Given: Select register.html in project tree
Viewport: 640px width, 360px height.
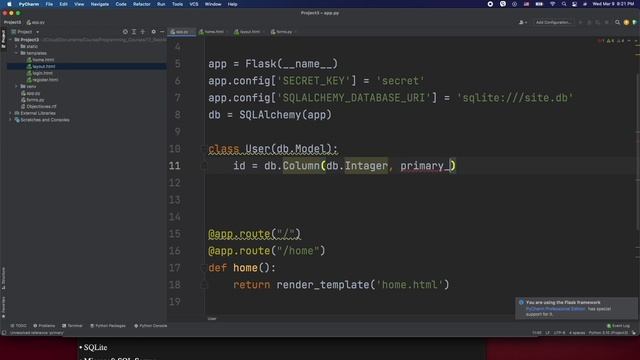Looking at the screenshot, I should [x=45, y=80].
